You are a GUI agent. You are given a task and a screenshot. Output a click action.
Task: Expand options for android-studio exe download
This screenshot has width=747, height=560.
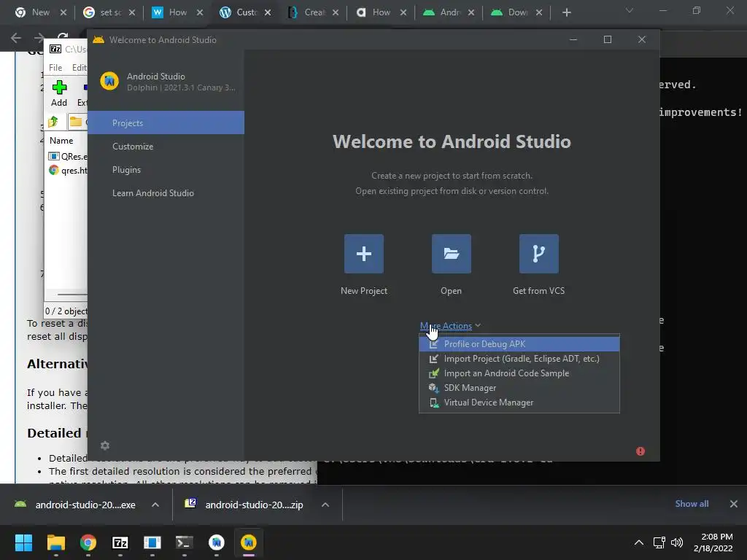(155, 505)
